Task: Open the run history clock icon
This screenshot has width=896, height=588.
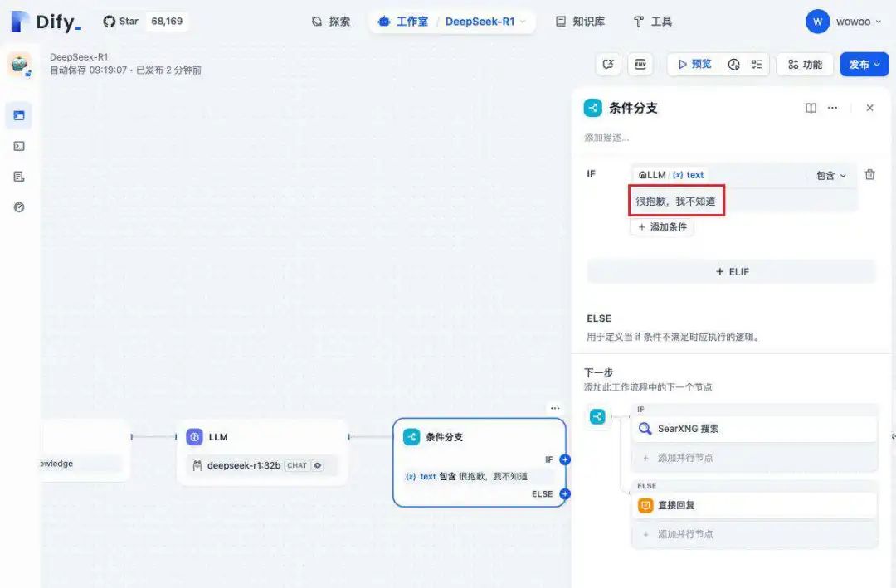Action: (x=733, y=64)
